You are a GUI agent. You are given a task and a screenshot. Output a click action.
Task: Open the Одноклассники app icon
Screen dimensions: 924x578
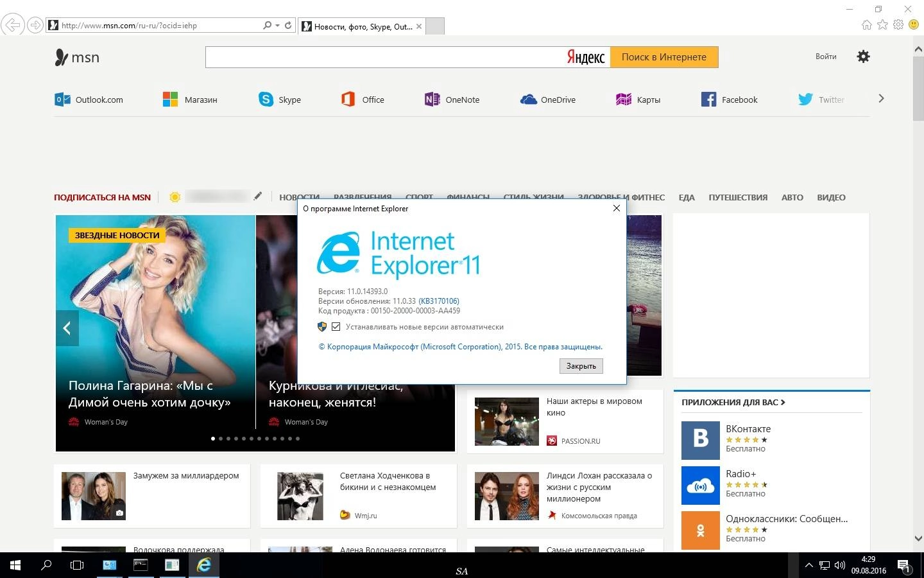click(700, 530)
